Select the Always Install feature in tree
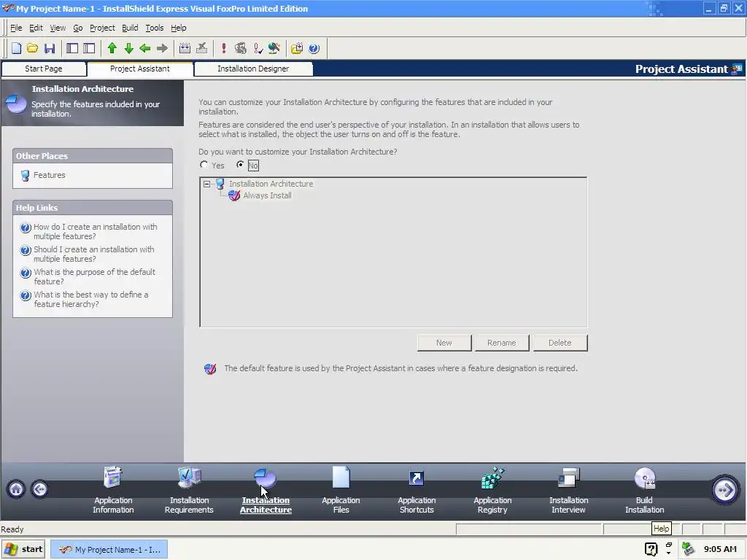Viewport: 747px width, 560px height. click(267, 195)
